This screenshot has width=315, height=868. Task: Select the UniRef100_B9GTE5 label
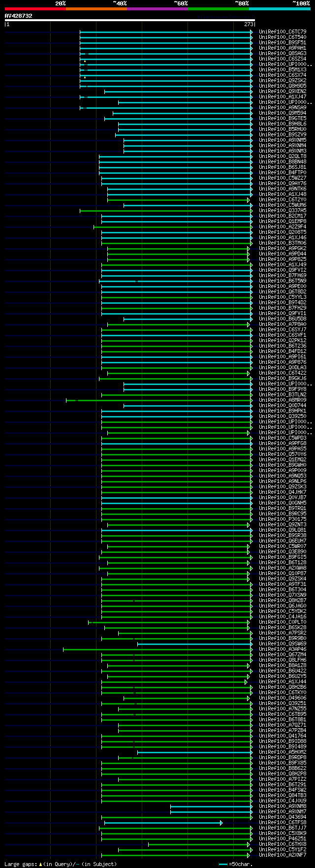tap(283, 119)
